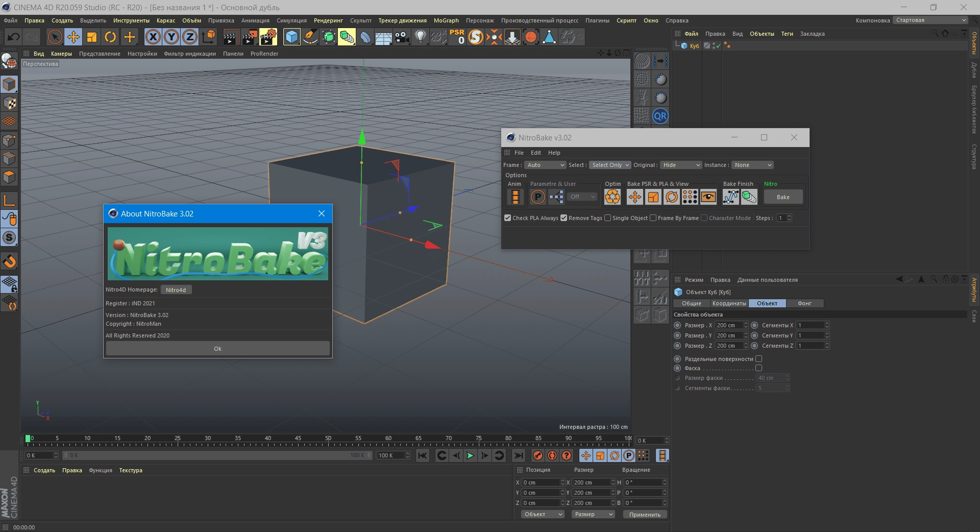Open the Select Only dropdown
The height and width of the screenshot is (532, 980).
point(610,165)
